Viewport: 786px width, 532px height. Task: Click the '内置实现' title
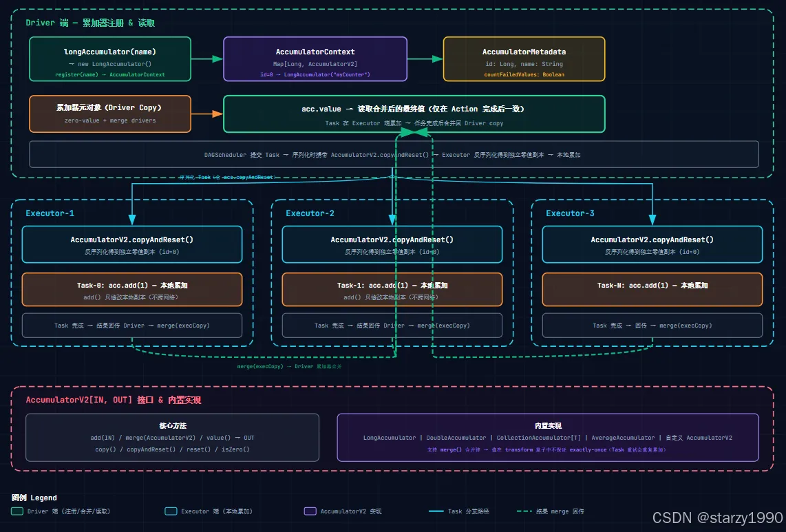click(548, 426)
